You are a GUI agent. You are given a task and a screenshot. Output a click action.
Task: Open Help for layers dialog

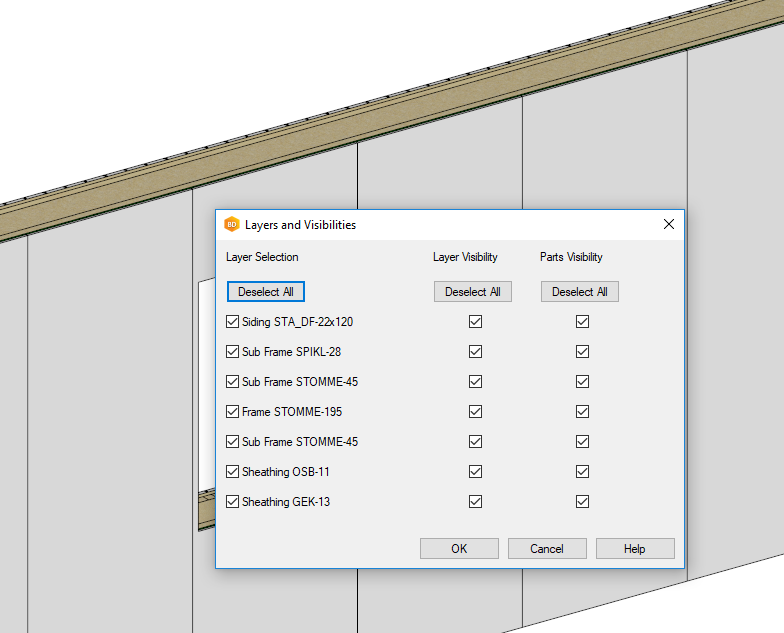coord(635,549)
